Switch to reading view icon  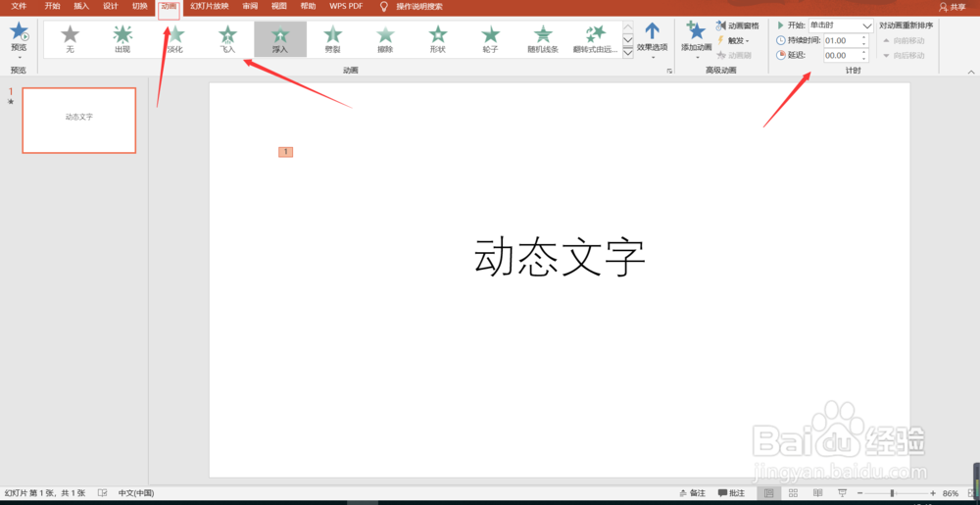[x=817, y=493]
